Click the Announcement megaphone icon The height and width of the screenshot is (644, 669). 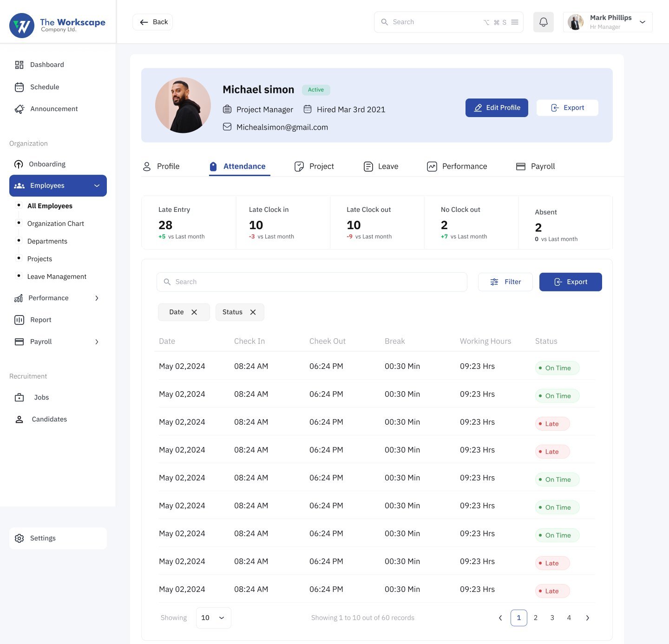click(x=19, y=109)
